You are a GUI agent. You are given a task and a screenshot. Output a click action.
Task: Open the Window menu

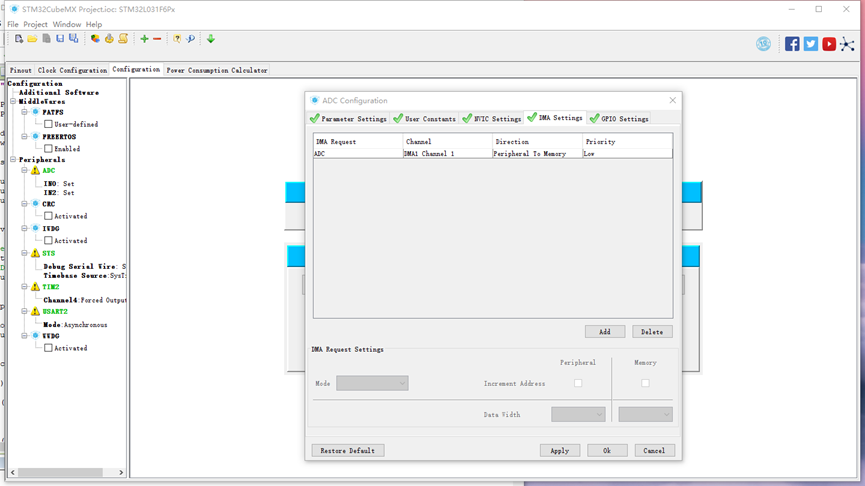(67, 24)
